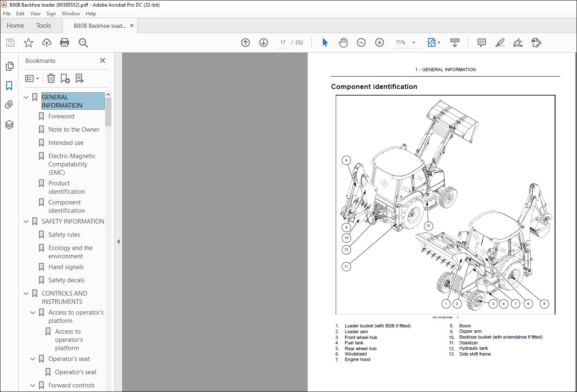Open the Sign menu
This screenshot has height=392, width=577.
tap(51, 14)
